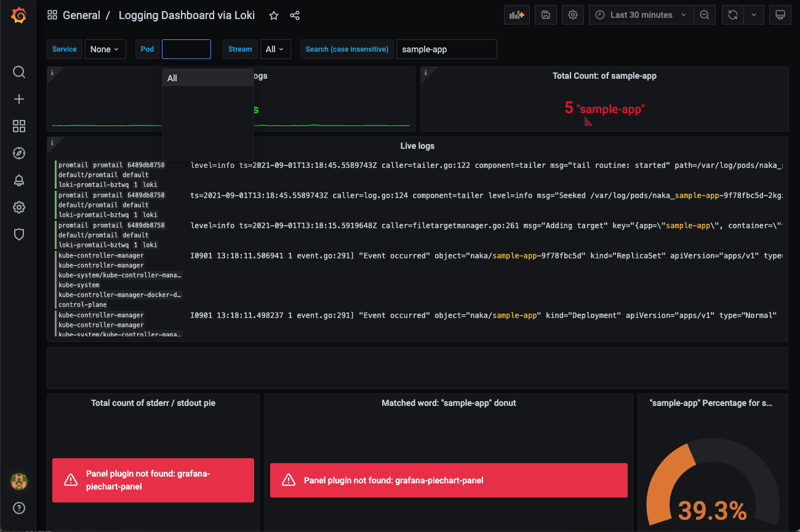Star this dashboard as favorite
The height and width of the screenshot is (532, 800).
click(274, 15)
